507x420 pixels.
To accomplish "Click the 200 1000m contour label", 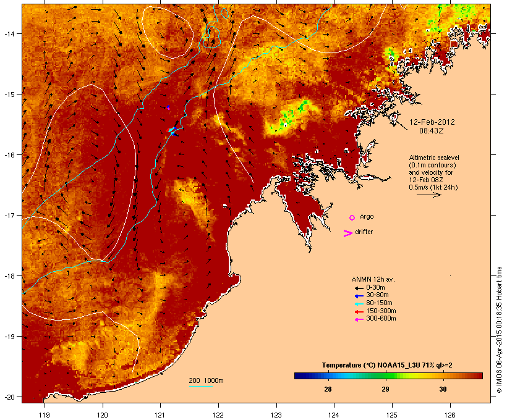I will (206, 380).
